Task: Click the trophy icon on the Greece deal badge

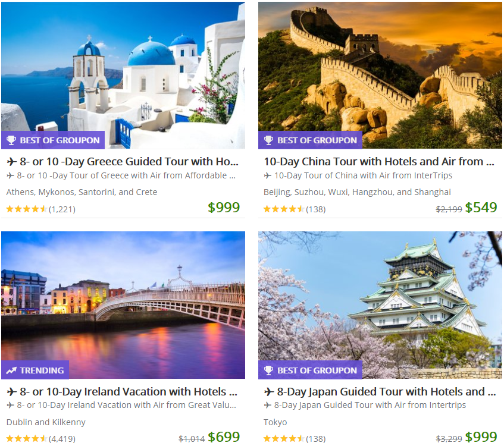Action: click(11, 140)
